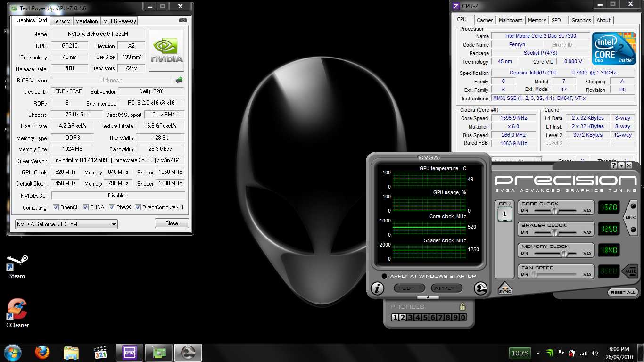
Task: Open the Precision information (i) button
Action: click(x=377, y=288)
